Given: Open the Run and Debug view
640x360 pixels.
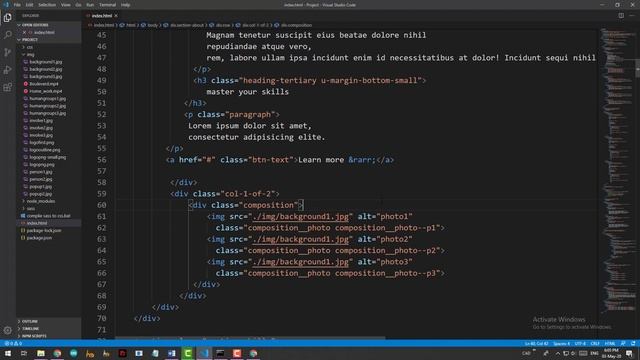Looking at the screenshot, I should pyautogui.click(x=7, y=70).
